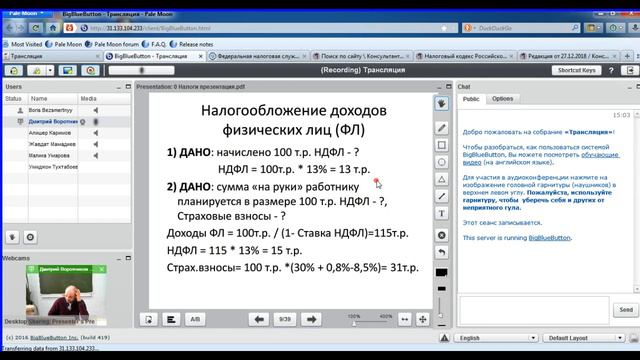Select the rectangle shape tool
This screenshot has width=640, height=360.
(x=442, y=145)
